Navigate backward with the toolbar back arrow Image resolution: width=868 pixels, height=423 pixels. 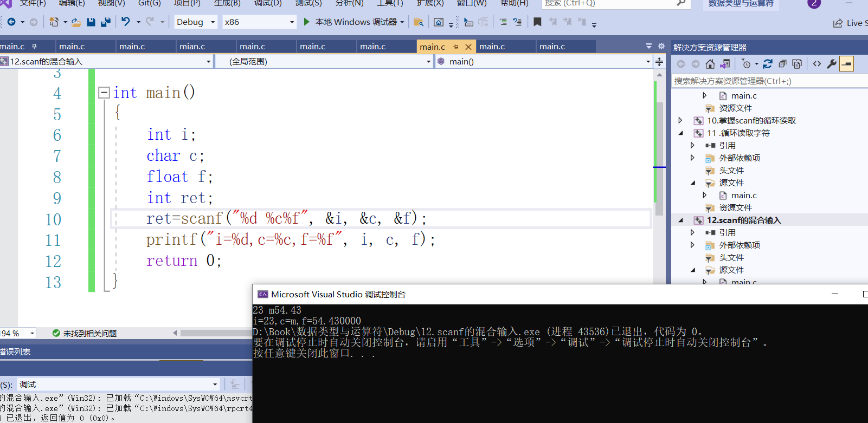11,22
